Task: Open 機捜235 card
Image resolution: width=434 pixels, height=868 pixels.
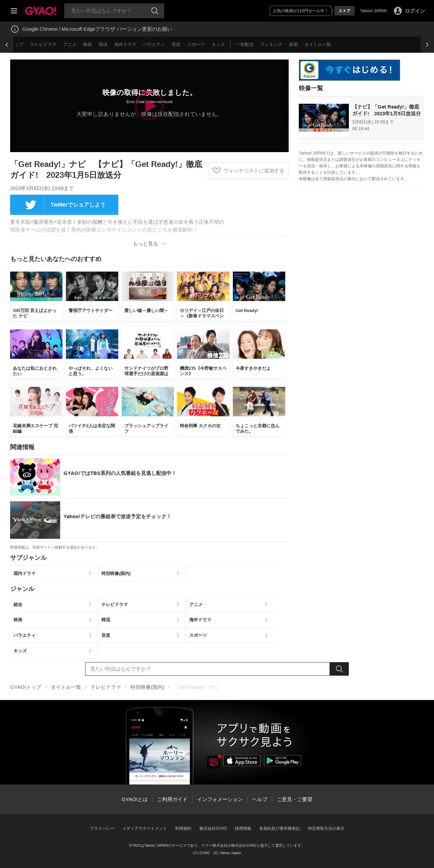Action: pos(203,352)
